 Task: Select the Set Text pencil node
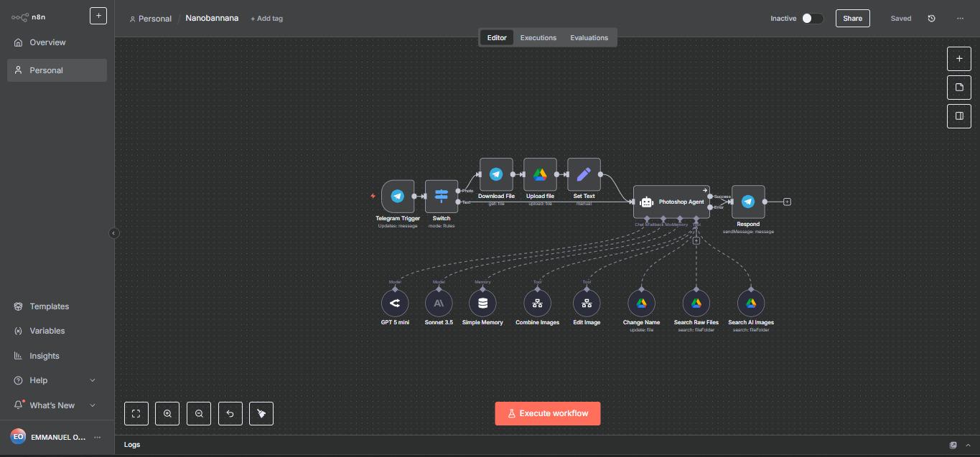[584, 174]
